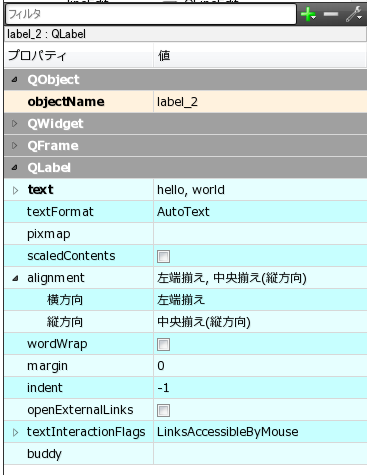Click the フィルタ filter input field
This screenshot has height=475, width=367.
[151, 14]
